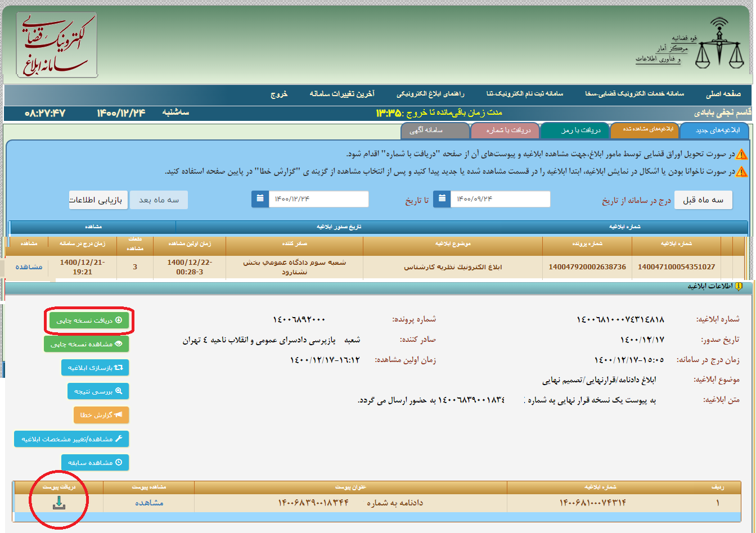The image size is (756, 533).
Task: Open the دریافت با رمز tab
Action: pyautogui.click(x=575, y=130)
